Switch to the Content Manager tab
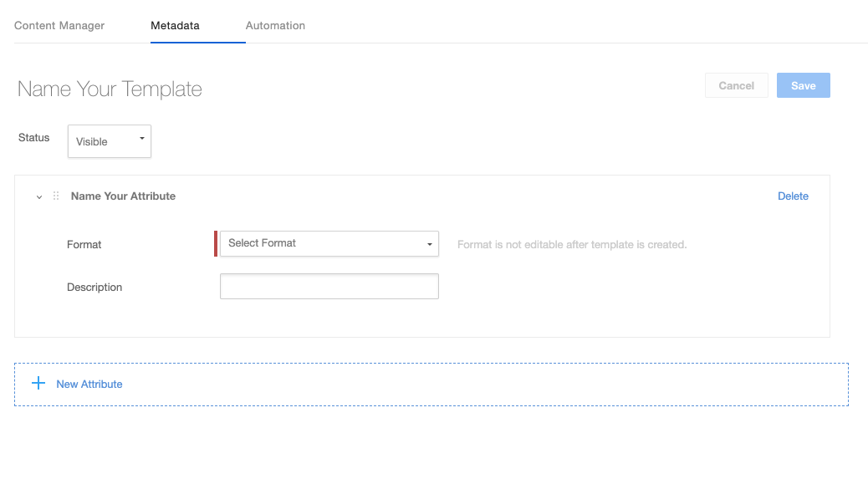This screenshot has width=868, height=489. click(59, 26)
